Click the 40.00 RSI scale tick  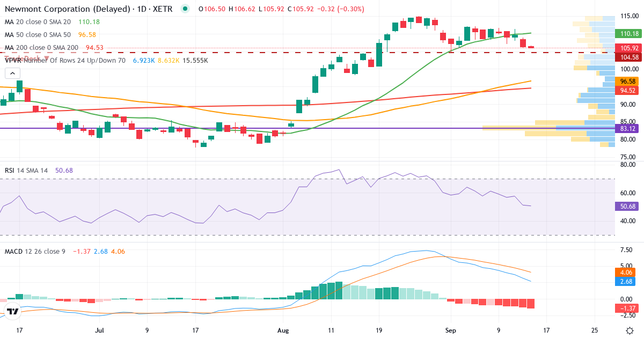click(628, 221)
